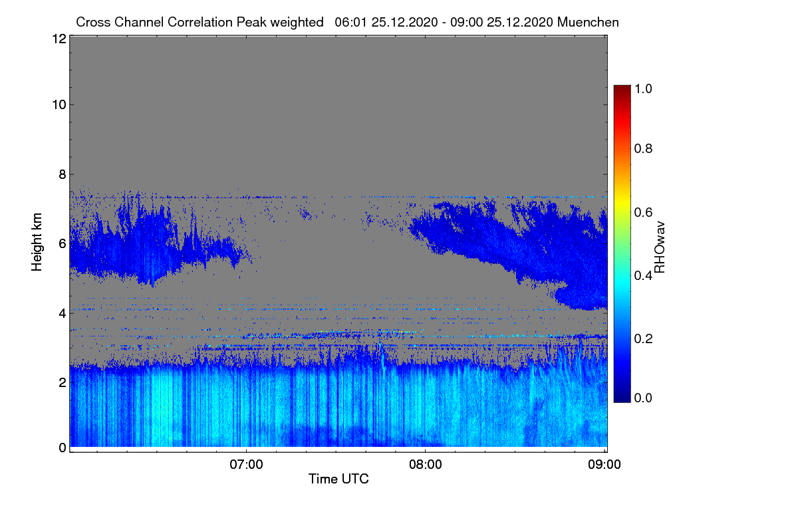Click the plot title 'Cross Channel Correlation Peak weighted'
The image size is (798, 532).
pos(199,22)
